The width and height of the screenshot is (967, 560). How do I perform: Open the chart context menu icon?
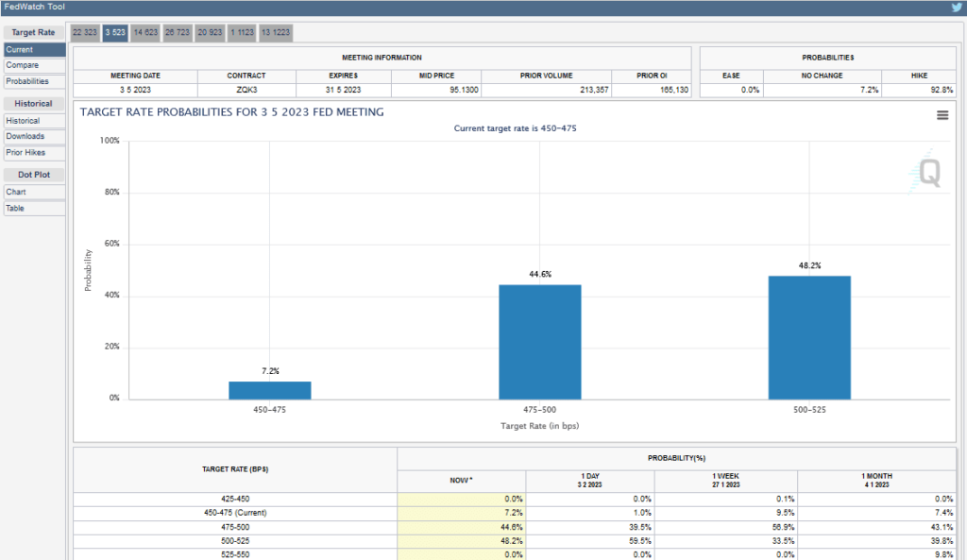tap(942, 114)
